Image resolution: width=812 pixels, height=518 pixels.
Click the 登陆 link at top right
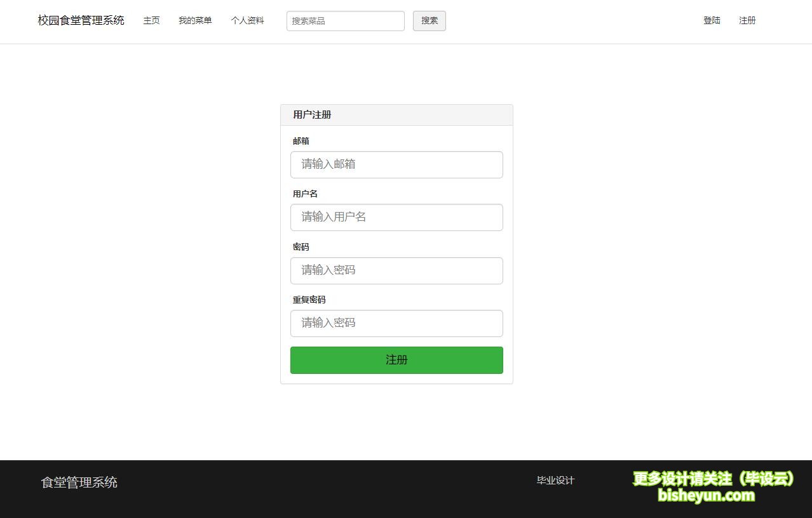pos(711,20)
